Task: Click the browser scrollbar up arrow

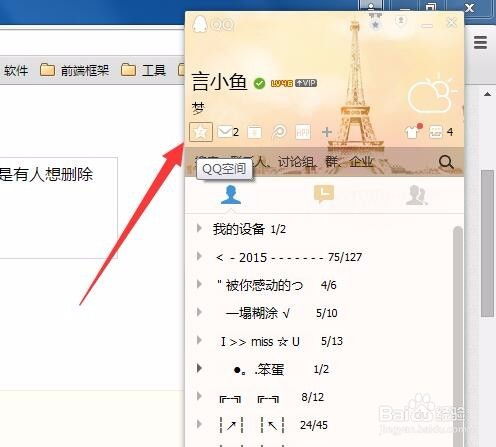Action: pyautogui.click(x=487, y=94)
